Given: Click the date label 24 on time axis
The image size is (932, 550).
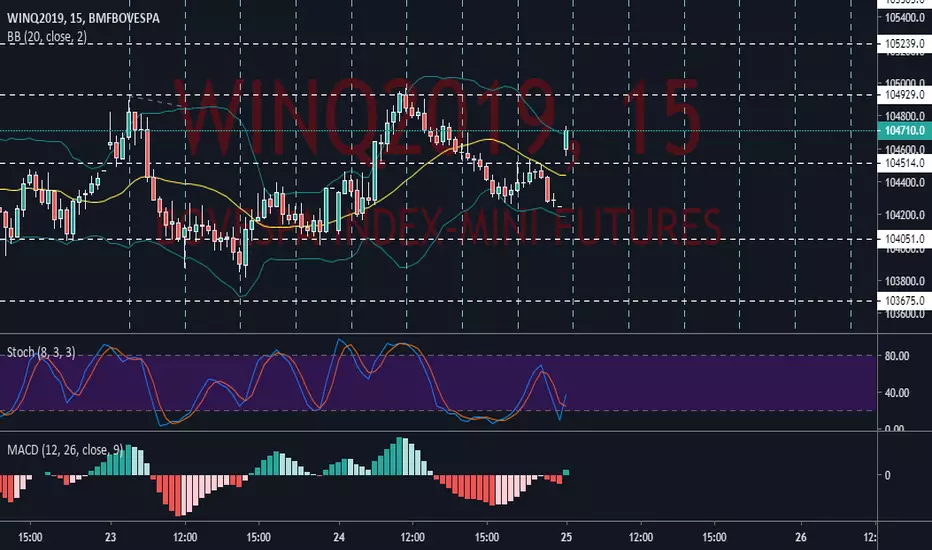Looking at the screenshot, I should click(x=339, y=538).
